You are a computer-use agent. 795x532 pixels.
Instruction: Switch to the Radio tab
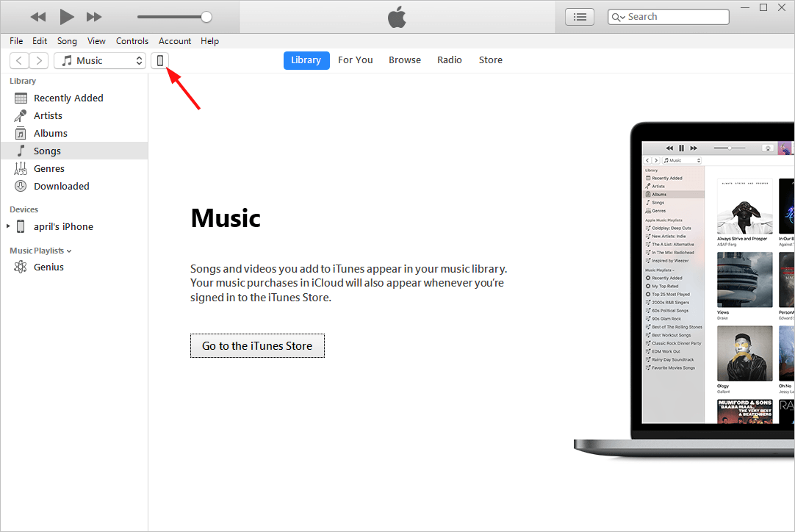(449, 60)
